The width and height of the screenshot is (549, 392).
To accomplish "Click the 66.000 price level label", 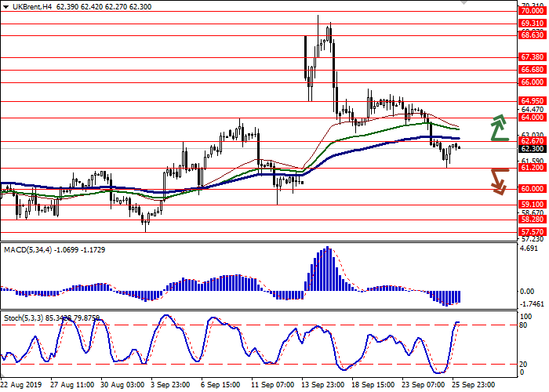I will pyautogui.click(x=532, y=82).
